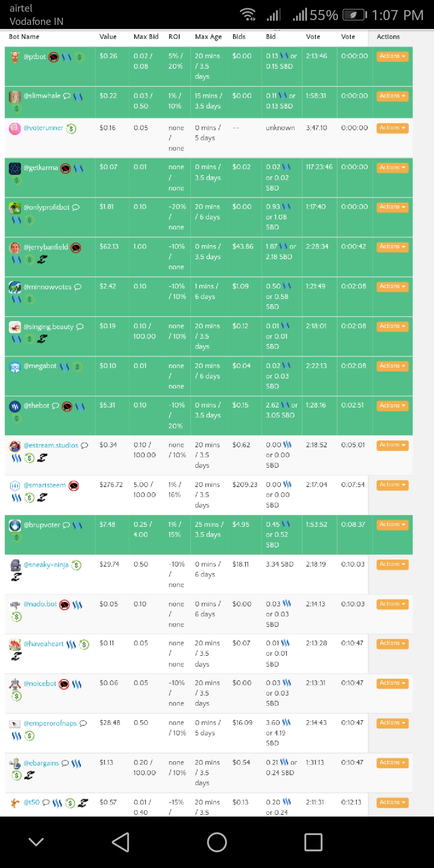Follow the @estream.studios link
Screen dimensions: 434x868
click(51, 445)
